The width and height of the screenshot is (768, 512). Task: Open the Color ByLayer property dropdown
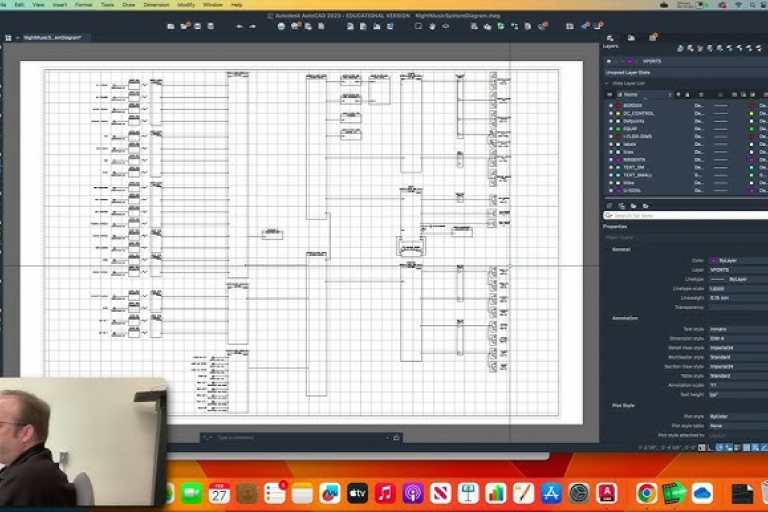pos(739,261)
